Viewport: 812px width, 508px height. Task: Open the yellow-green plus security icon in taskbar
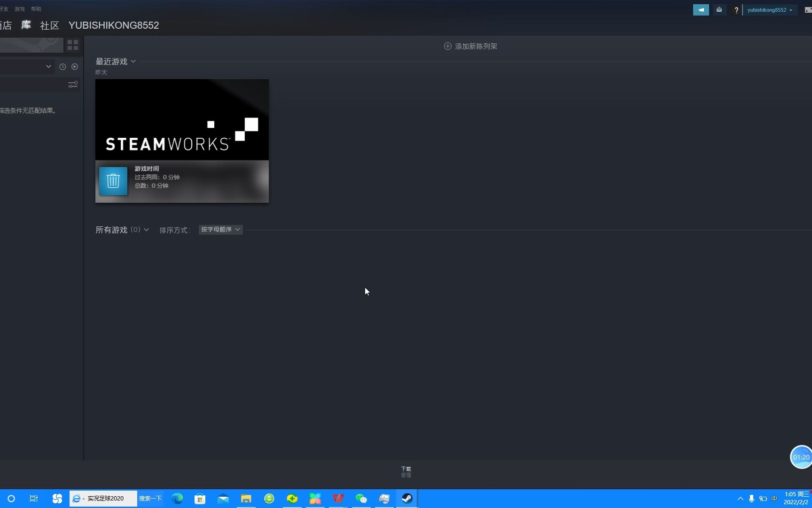coord(292,499)
